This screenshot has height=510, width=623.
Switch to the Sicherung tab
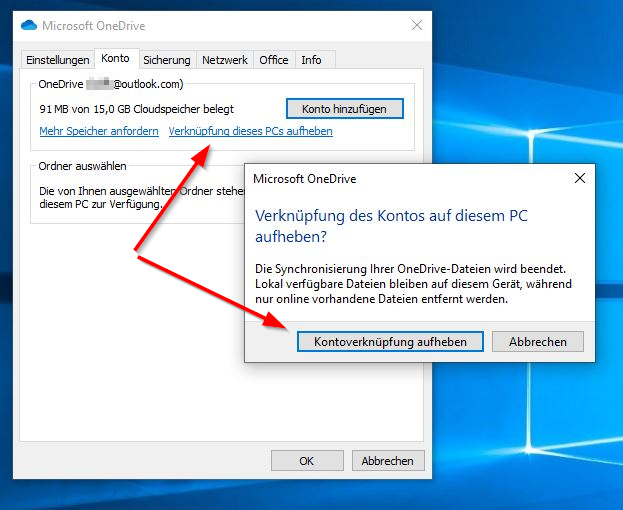(x=167, y=60)
